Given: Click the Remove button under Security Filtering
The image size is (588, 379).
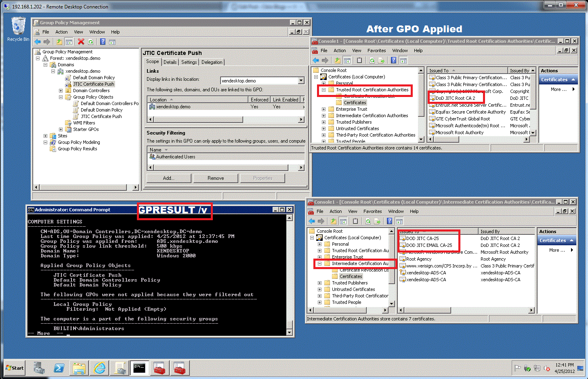Looking at the screenshot, I should pyautogui.click(x=216, y=178).
